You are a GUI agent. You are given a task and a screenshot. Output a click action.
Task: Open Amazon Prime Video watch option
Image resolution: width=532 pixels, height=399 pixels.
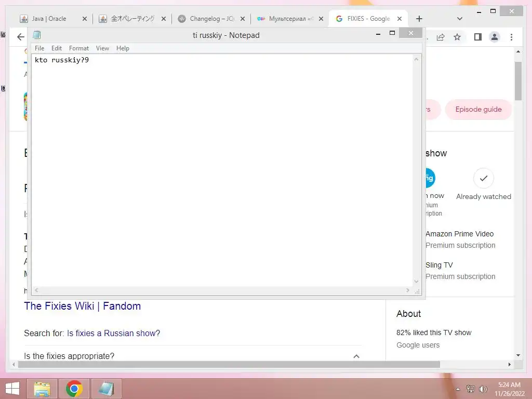pos(460,240)
